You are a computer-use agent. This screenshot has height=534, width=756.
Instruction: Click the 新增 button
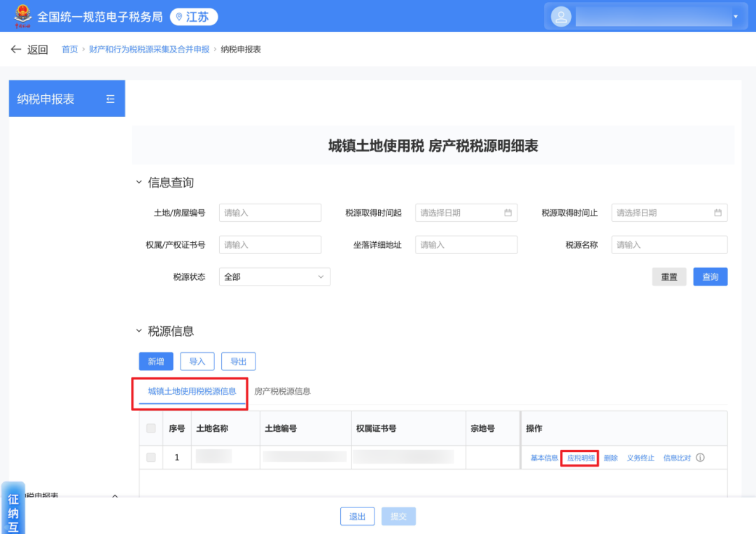coord(155,361)
